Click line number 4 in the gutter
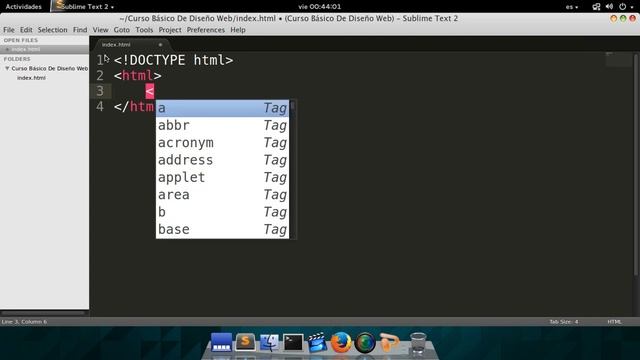 click(100, 107)
